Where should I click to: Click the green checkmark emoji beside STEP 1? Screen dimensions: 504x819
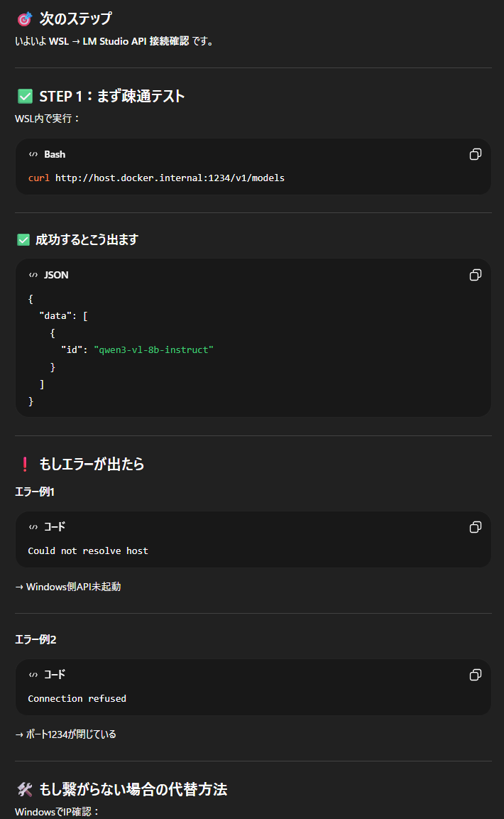point(25,96)
